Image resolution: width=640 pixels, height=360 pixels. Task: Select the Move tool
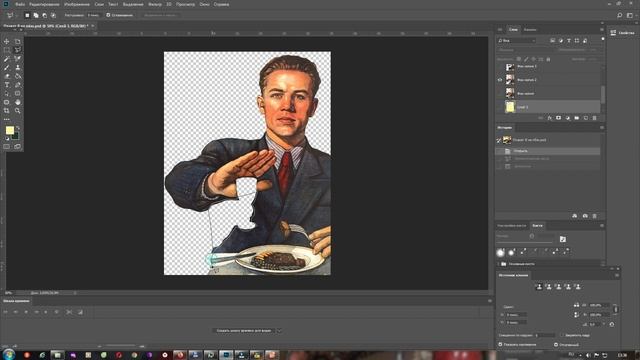7,41
